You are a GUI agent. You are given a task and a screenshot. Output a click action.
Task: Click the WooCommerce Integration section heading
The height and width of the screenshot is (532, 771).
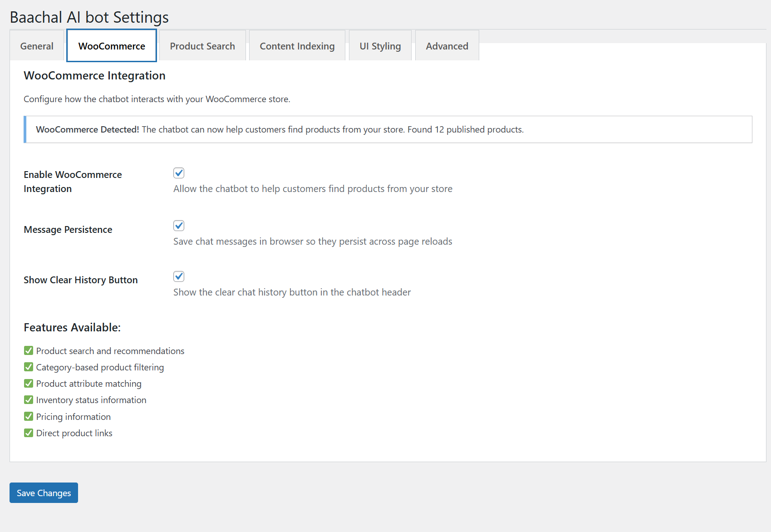pyautogui.click(x=94, y=75)
